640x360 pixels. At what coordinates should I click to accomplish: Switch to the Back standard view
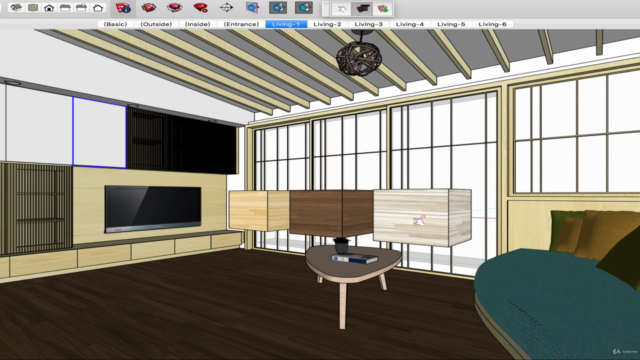click(82, 7)
